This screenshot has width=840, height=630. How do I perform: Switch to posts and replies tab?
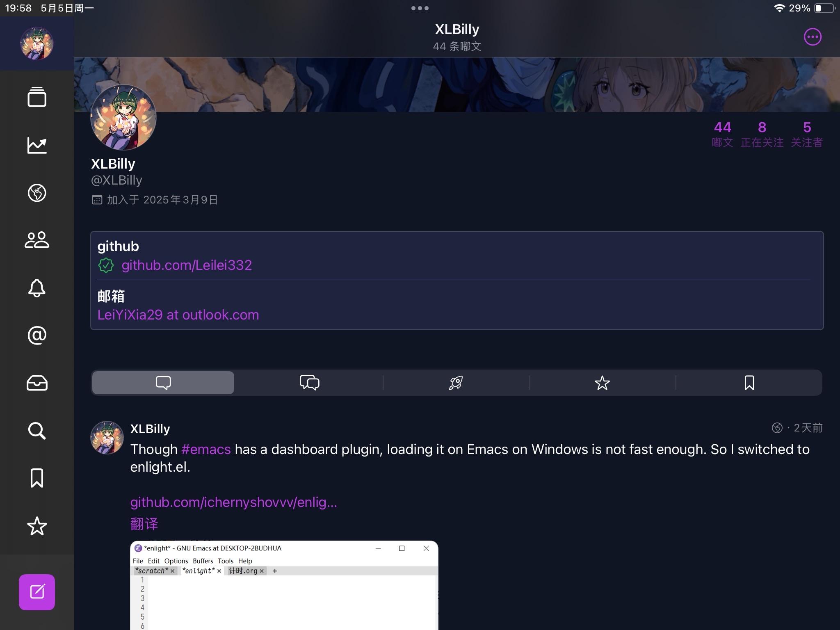click(309, 383)
